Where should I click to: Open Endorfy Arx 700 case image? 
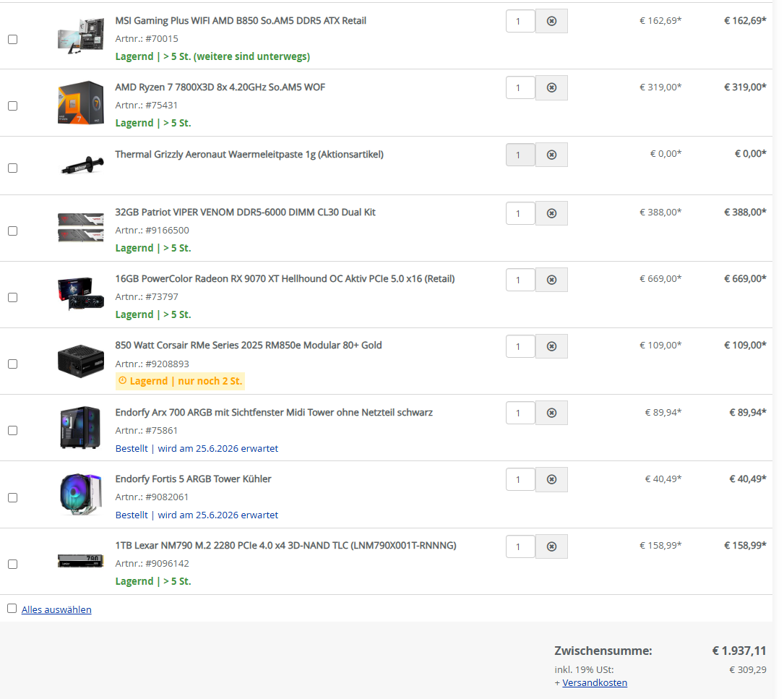[80, 427]
